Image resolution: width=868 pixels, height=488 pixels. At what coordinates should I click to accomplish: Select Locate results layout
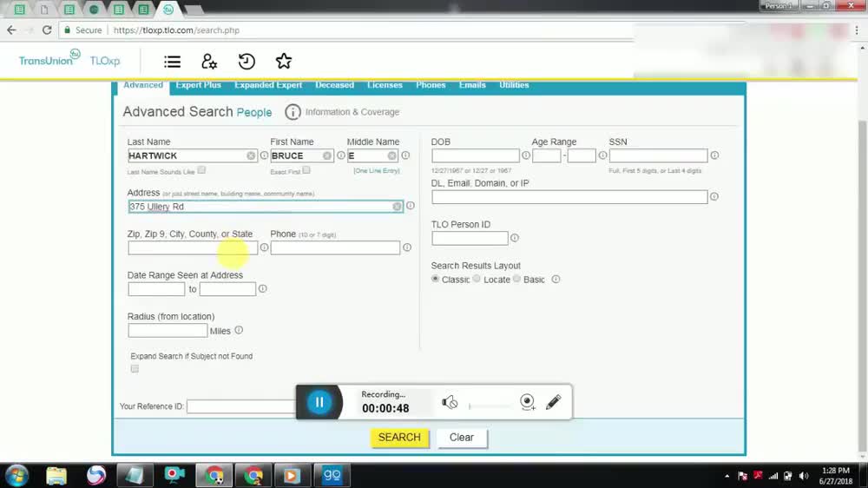click(477, 279)
